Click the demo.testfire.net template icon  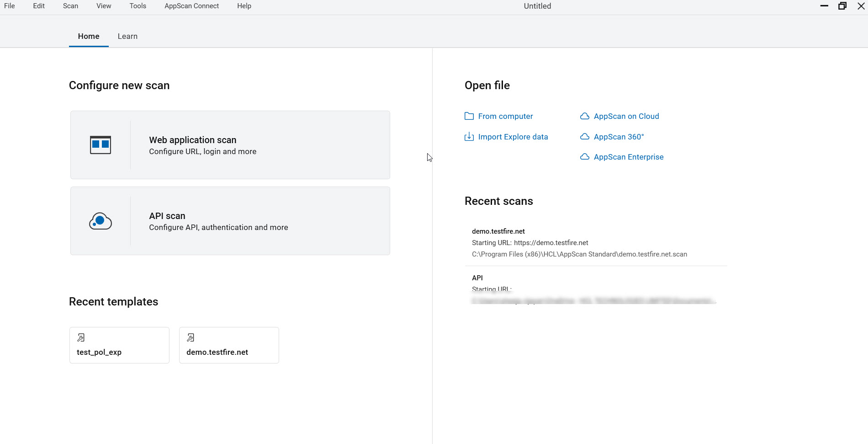[191, 337]
